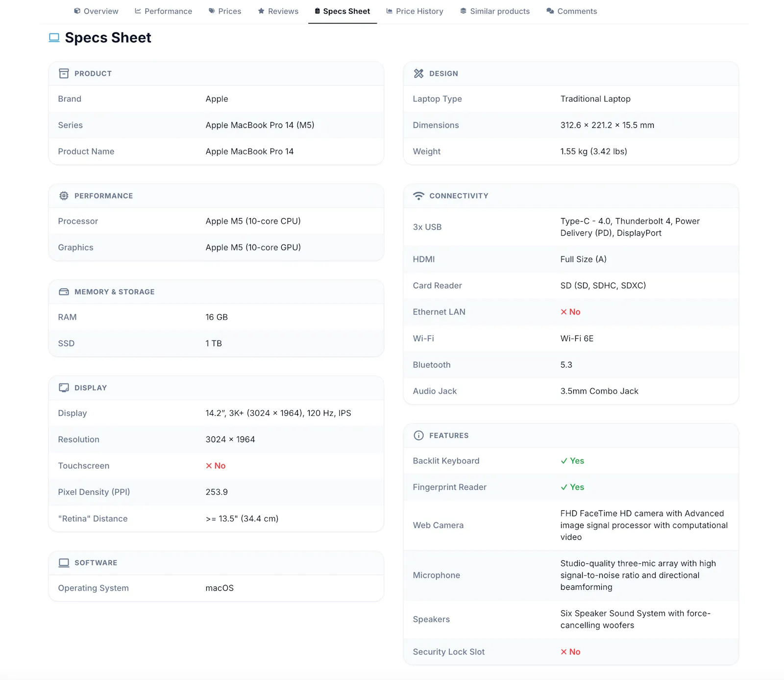Click the 'Operating System' row label
This screenshot has width=784, height=680.
coord(93,588)
